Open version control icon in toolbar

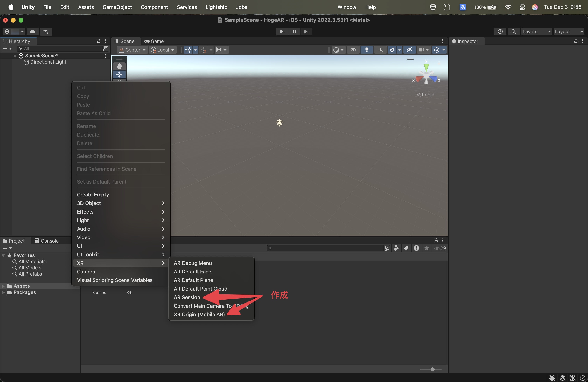(x=46, y=31)
